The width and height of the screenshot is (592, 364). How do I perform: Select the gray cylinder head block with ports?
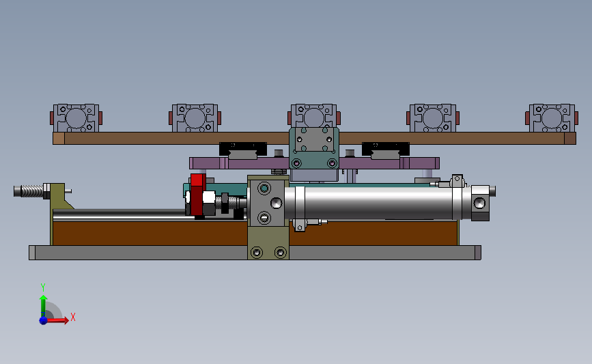coord(266,203)
